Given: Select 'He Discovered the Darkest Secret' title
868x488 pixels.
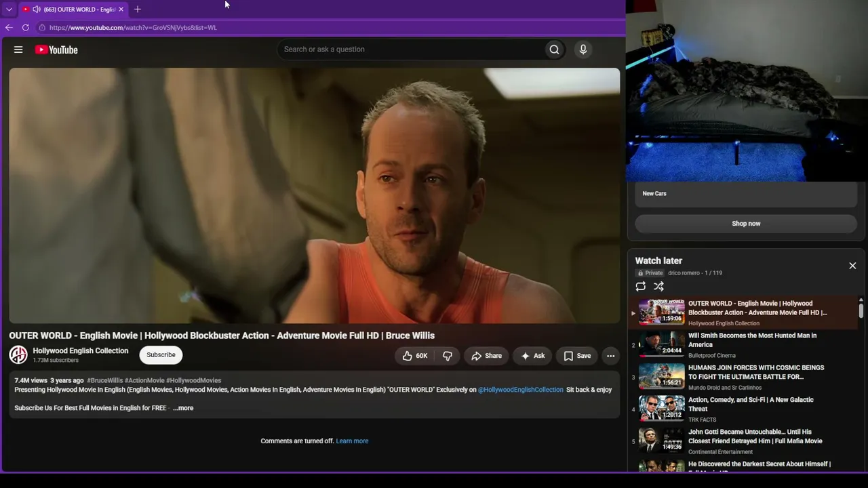Looking at the screenshot, I should click(759, 467).
